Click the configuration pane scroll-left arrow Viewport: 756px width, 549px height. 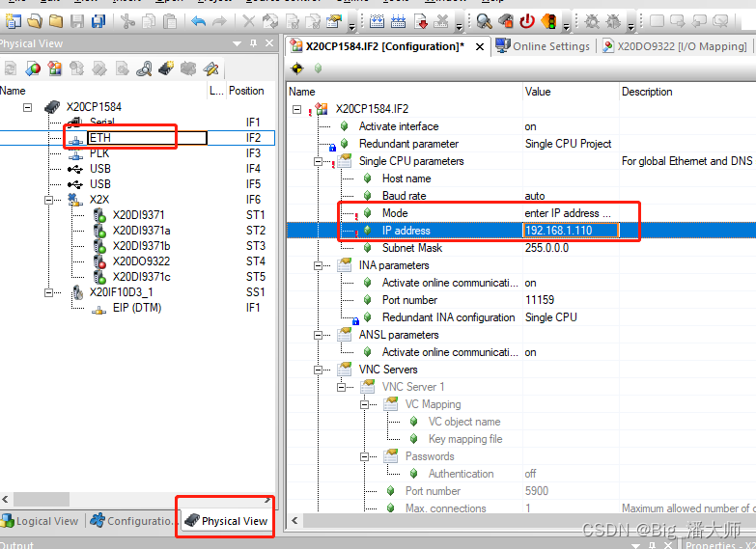(294, 521)
